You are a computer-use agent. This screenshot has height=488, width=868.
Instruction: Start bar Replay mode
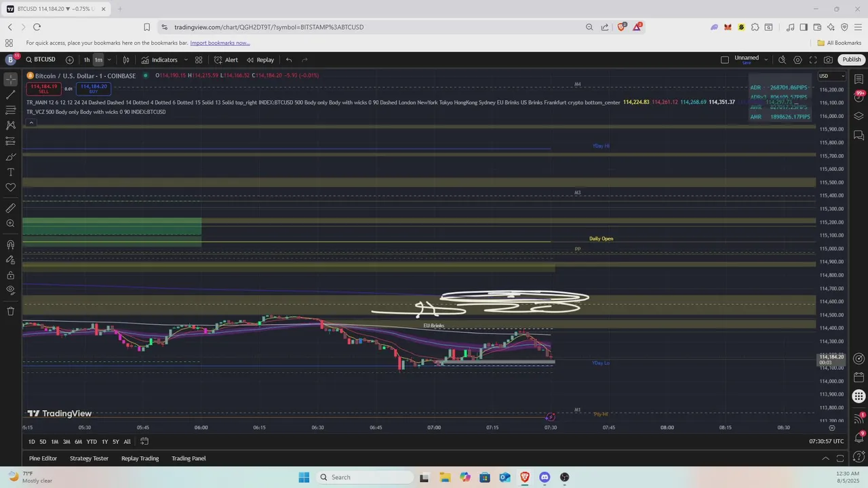tap(260, 60)
